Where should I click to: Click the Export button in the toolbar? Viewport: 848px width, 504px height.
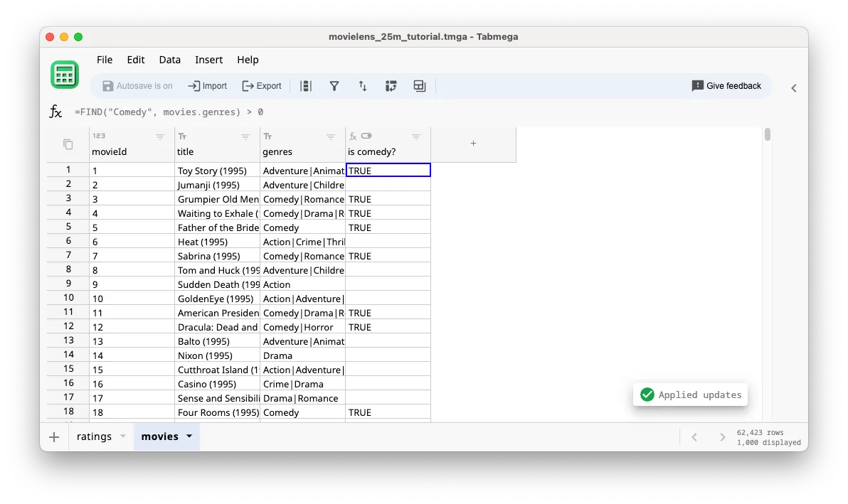(261, 85)
